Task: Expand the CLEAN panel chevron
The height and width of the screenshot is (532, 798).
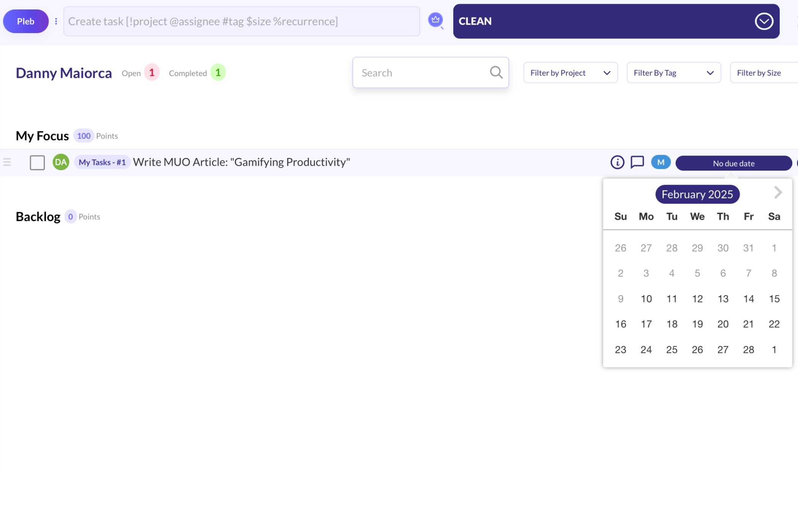Action: click(764, 21)
